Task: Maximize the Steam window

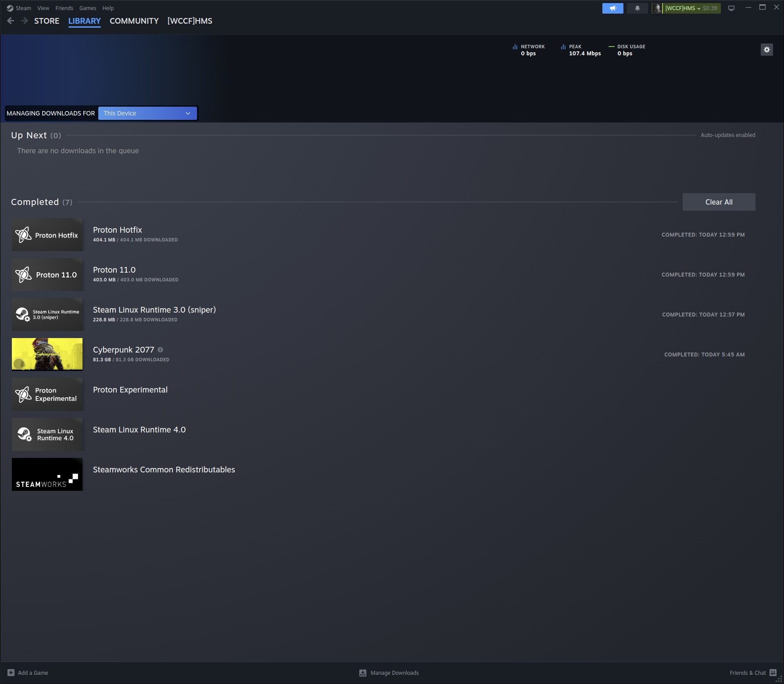Action: 763,7
